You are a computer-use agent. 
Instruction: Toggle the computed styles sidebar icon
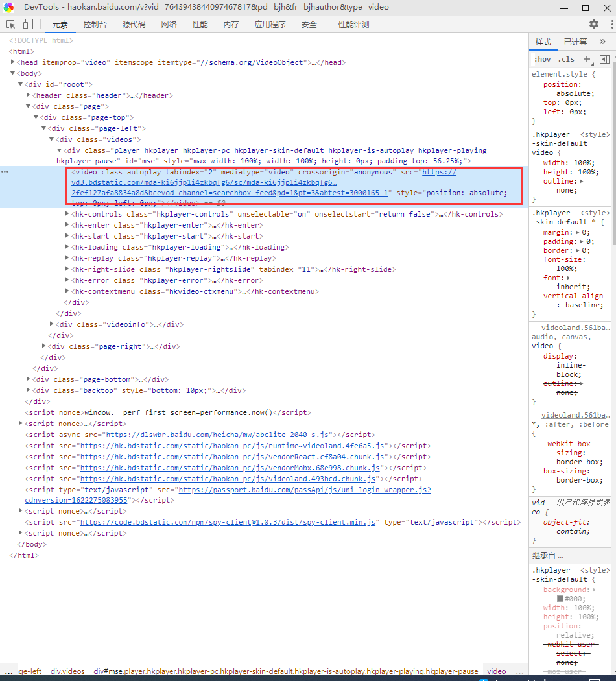click(x=604, y=59)
